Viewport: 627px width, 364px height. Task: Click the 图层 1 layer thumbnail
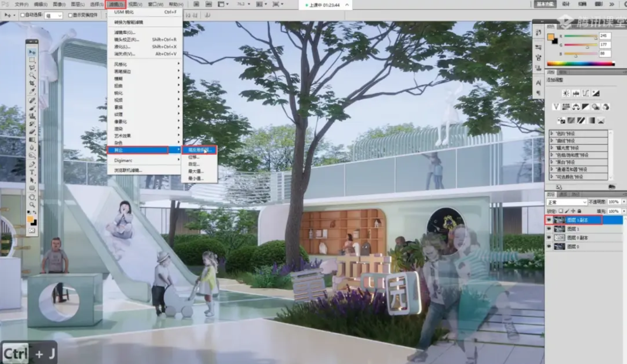point(559,229)
